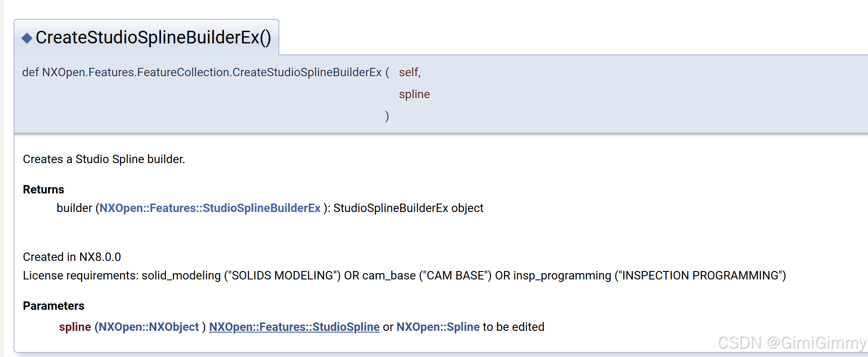Image resolution: width=868 pixels, height=357 pixels.
Task: Click the CreateStudioSplineBuilderEx() heading
Action: tap(153, 38)
